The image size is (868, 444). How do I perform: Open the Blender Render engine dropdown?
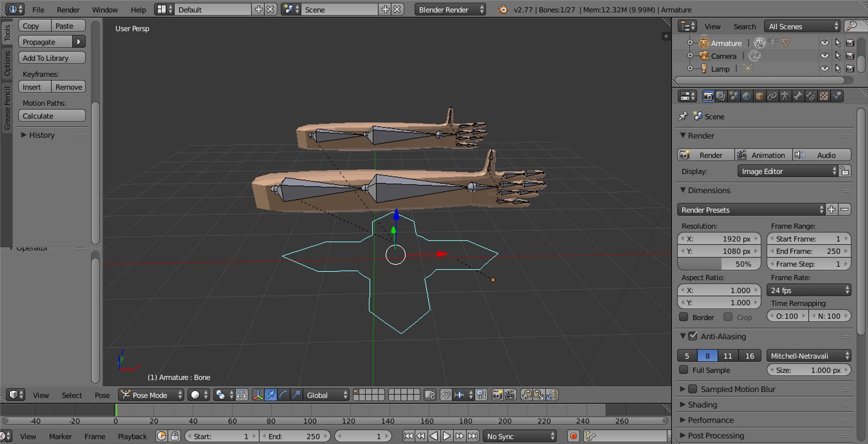point(450,9)
